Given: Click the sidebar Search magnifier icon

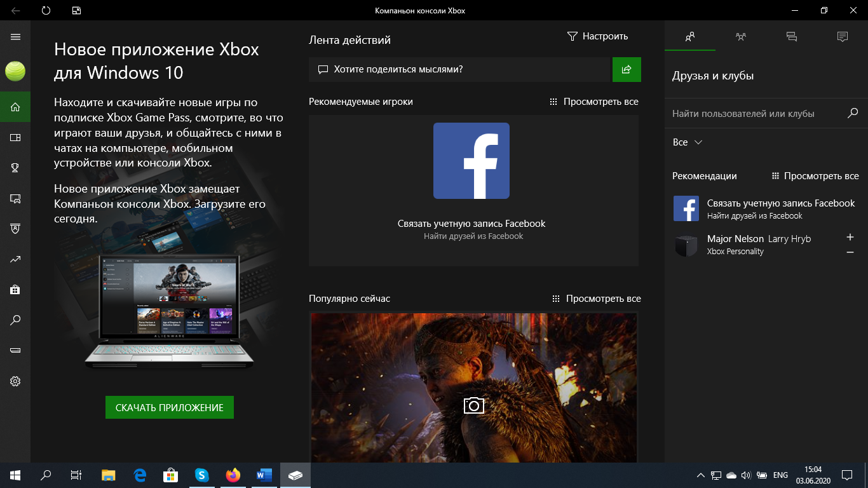Looking at the screenshot, I should click(15, 320).
